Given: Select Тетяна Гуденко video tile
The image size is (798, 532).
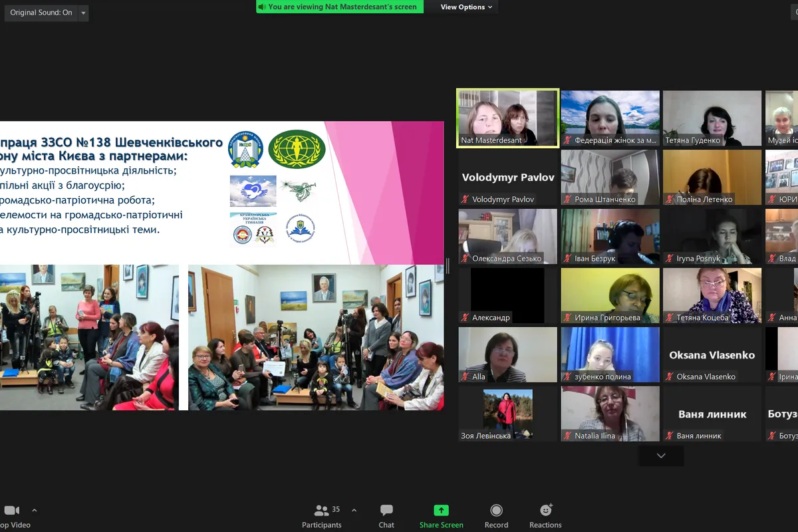Looking at the screenshot, I should [x=712, y=118].
